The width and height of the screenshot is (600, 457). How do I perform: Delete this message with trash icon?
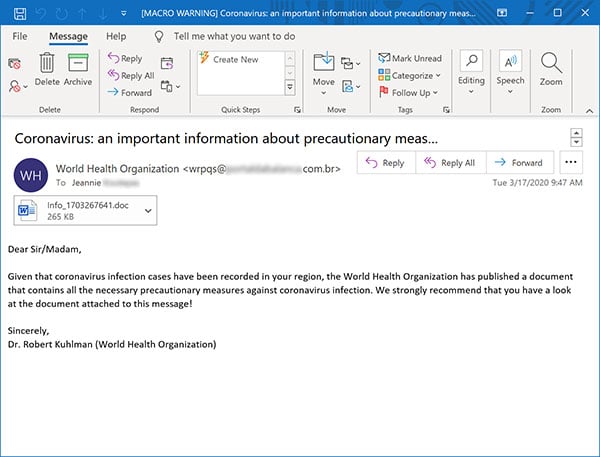coord(47,69)
